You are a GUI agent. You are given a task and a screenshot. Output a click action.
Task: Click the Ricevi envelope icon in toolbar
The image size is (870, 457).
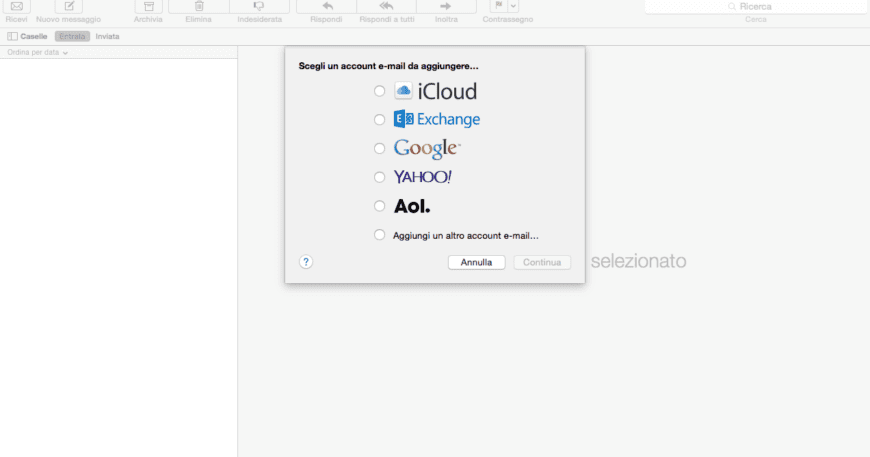pos(17,7)
